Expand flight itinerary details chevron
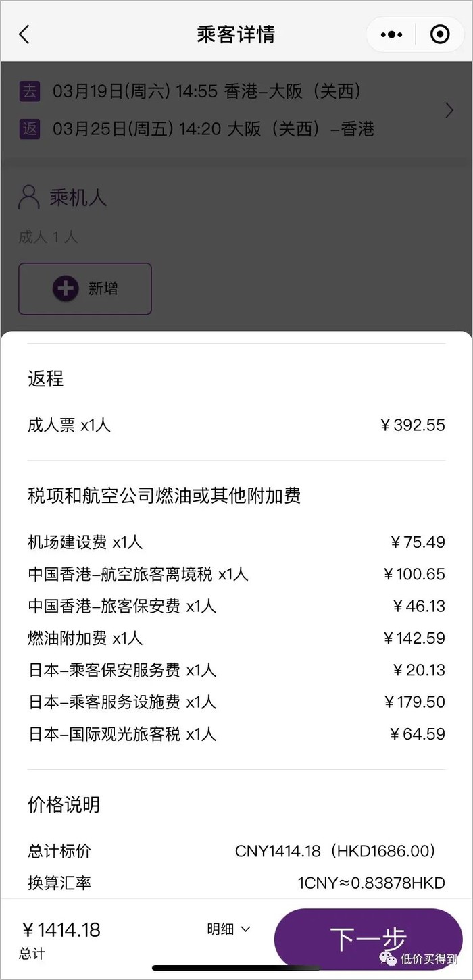 (449, 110)
